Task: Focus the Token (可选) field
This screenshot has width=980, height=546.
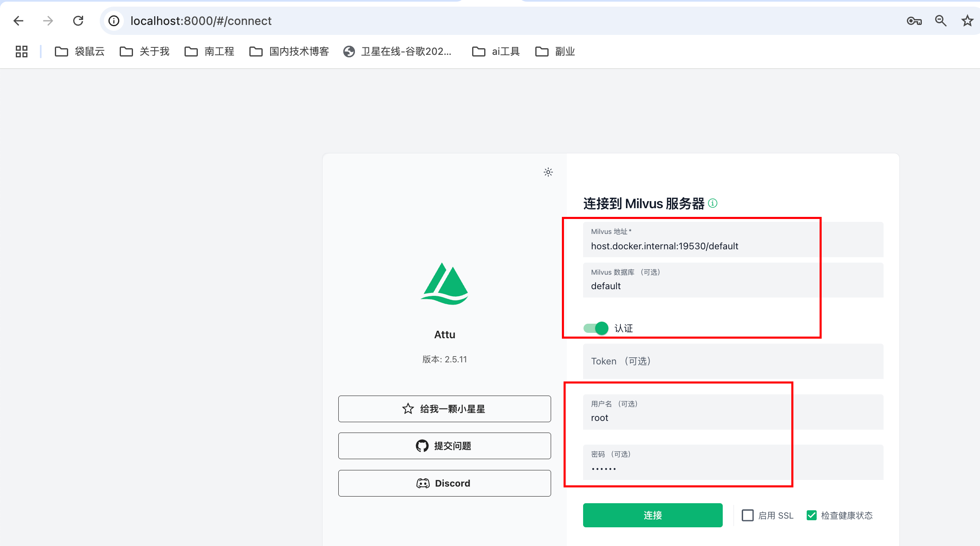Action: (x=733, y=361)
